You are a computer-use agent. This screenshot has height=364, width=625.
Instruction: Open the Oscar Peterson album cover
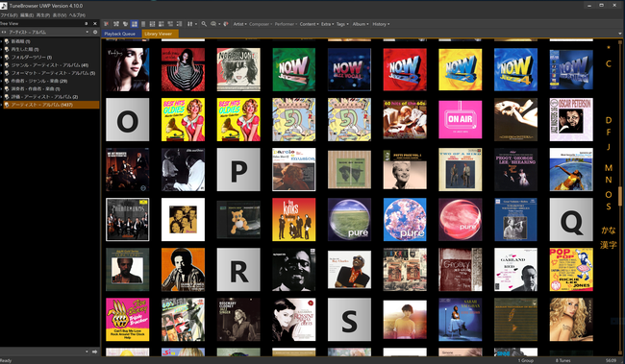(571, 119)
